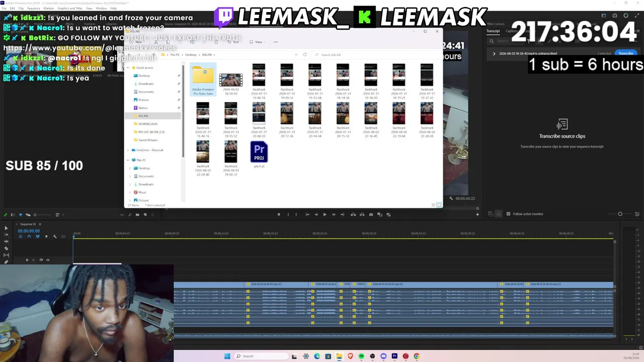Switch project panel to list view
The width and height of the screenshot is (644, 362).
coord(14,215)
